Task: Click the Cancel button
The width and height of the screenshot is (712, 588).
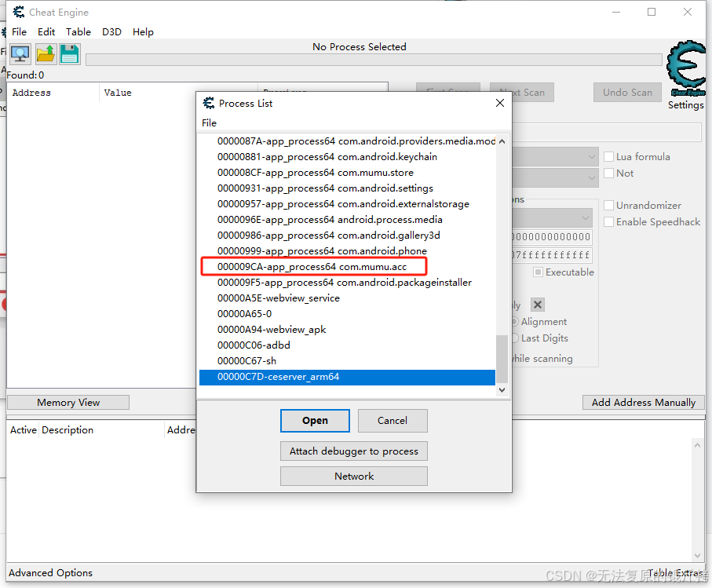Action: click(393, 421)
